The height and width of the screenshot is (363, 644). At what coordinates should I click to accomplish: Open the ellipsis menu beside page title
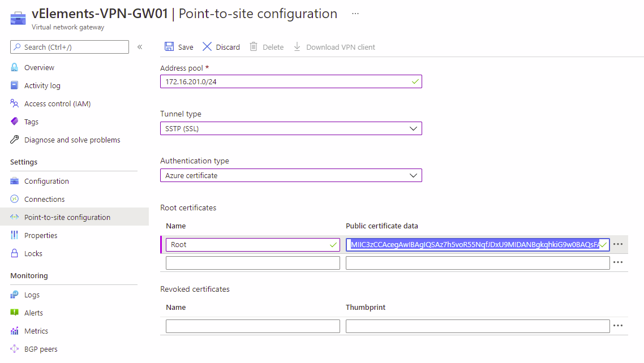355,12
